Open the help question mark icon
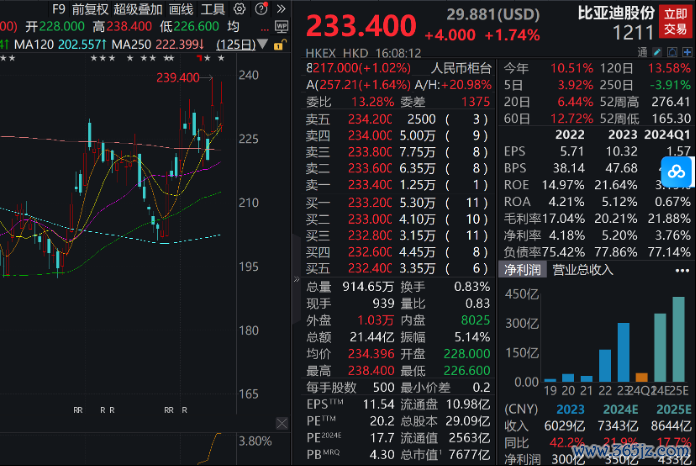 261,8
